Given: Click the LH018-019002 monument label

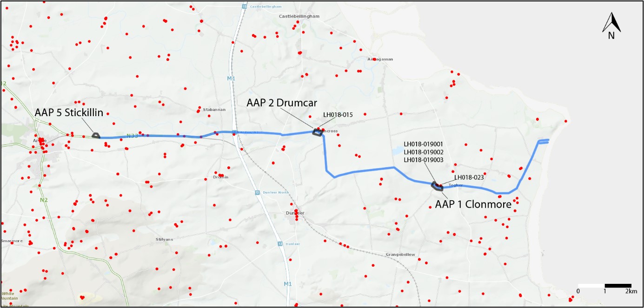Looking at the screenshot, I should pyautogui.click(x=424, y=152).
